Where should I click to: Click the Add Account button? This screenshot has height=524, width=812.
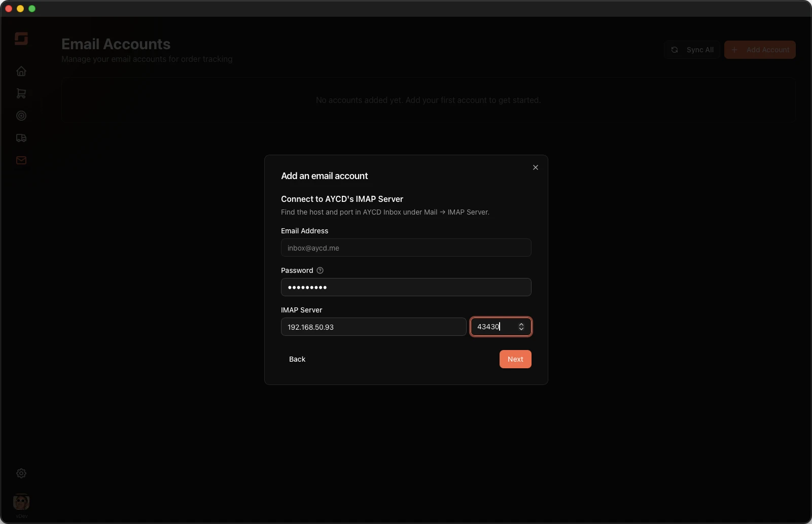760,50
